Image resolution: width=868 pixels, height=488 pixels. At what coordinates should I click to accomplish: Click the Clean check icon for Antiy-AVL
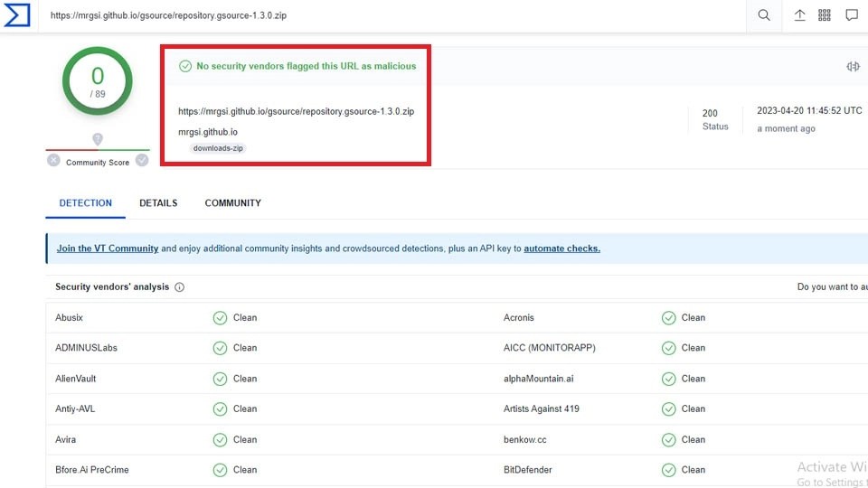pos(220,408)
